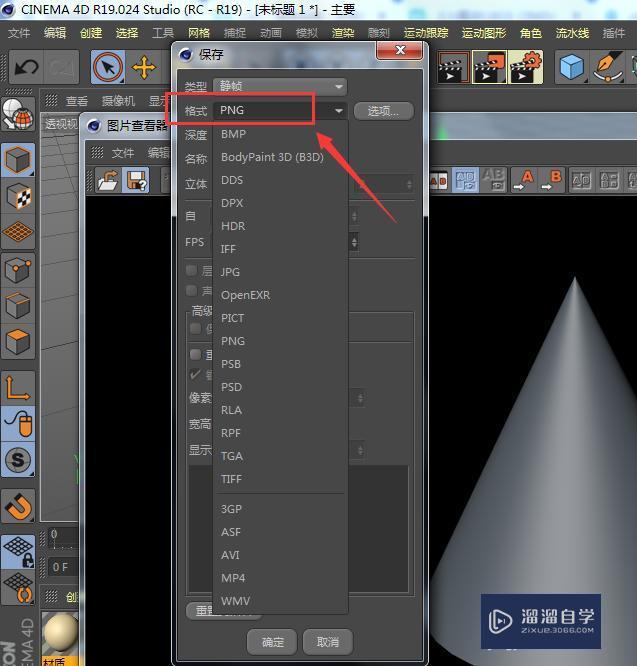The width and height of the screenshot is (637, 666).
Task: Click Set as A icon in Picture Viewer
Action: [x=524, y=180]
